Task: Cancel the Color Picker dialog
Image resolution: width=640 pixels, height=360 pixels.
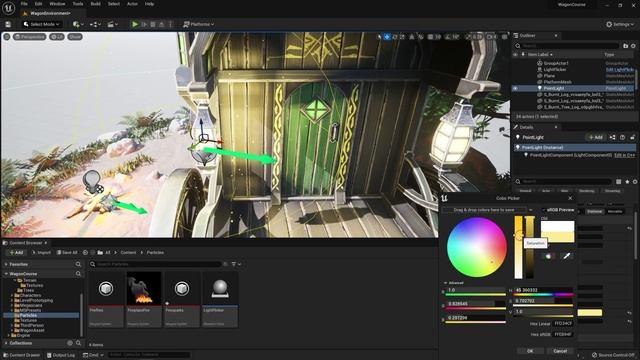Action: 560,351
